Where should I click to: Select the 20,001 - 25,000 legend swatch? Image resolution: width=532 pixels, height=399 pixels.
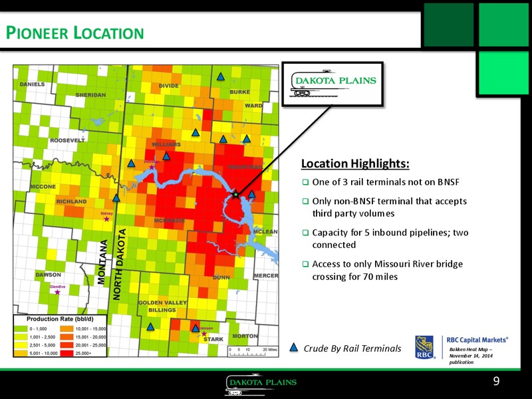(x=67, y=345)
